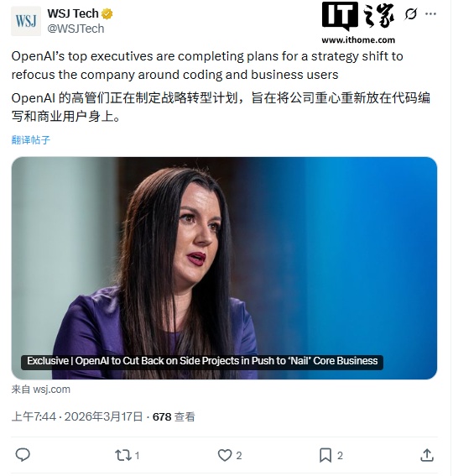Toggle the bookmark icon
The height and width of the screenshot is (476, 453).
(325, 455)
